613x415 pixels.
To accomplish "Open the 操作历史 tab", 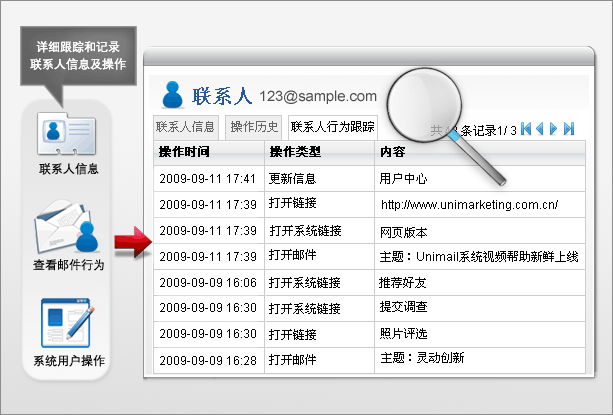I will (x=254, y=127).
